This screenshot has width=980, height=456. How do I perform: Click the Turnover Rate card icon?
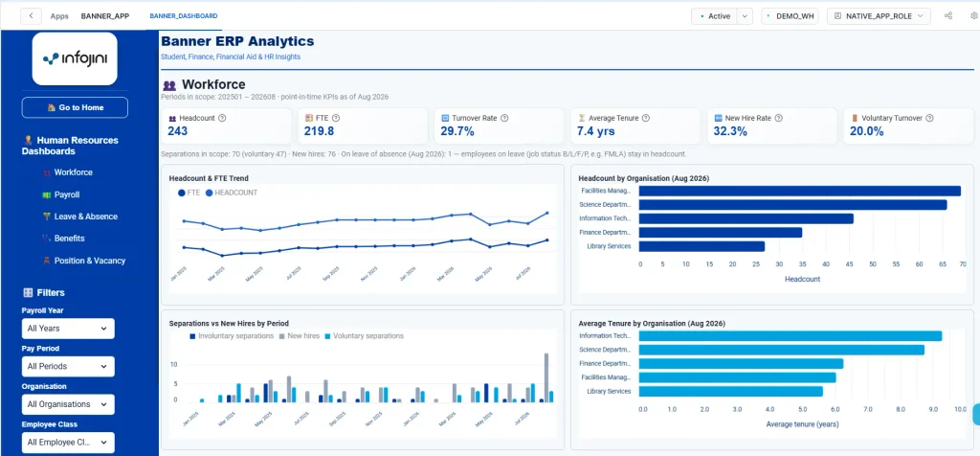pos(445,118)
